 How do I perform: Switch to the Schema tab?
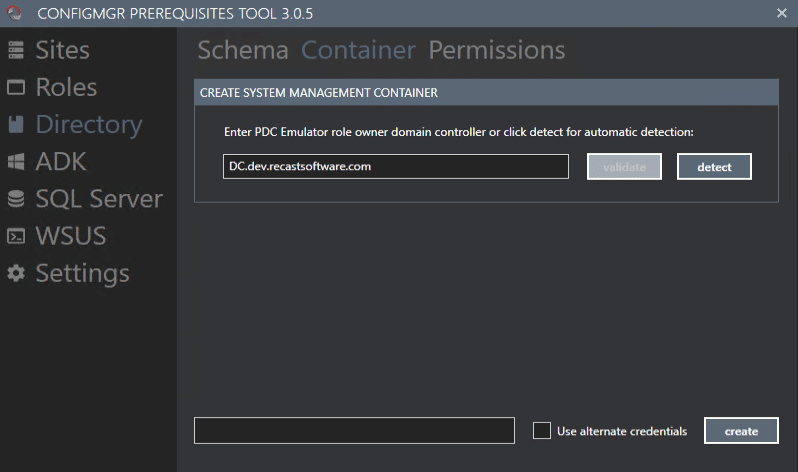pyautogui.click(x=242, y=50)
